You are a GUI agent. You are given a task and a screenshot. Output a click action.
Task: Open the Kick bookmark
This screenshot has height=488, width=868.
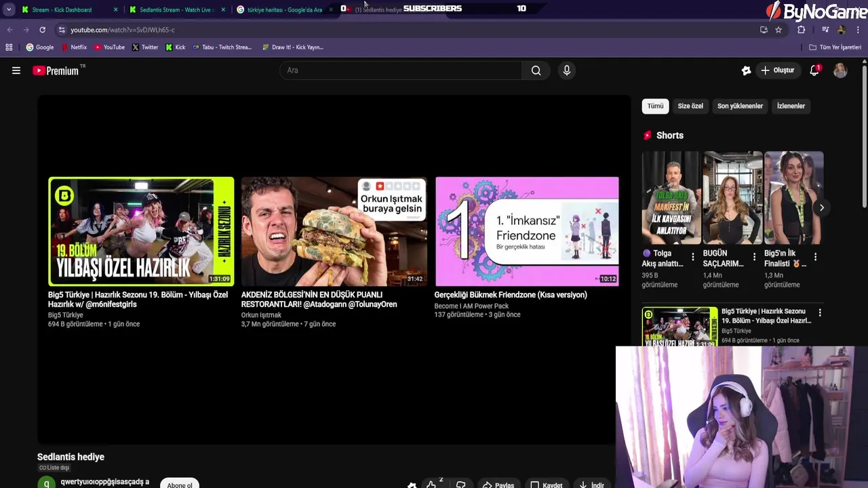click(176, 47)
